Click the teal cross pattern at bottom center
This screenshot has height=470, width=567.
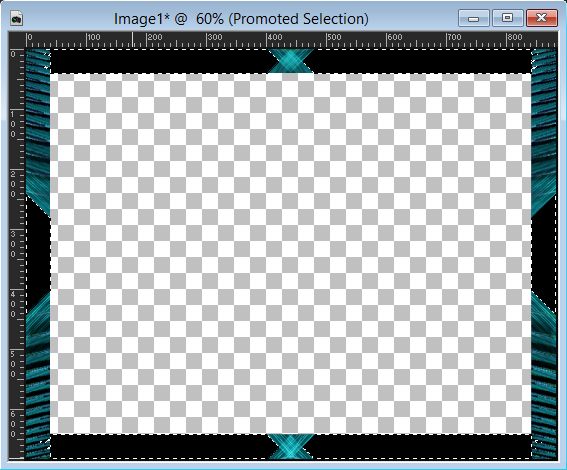tap(291, 446)
